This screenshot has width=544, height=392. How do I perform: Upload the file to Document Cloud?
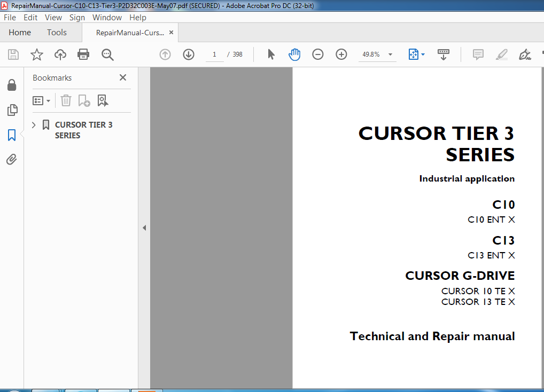pyautogui.click(x=60, y=55)
